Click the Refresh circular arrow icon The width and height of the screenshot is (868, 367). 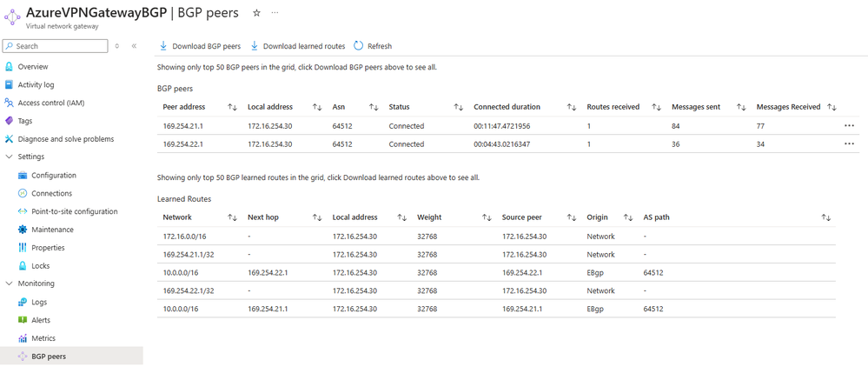coord(358,46)
